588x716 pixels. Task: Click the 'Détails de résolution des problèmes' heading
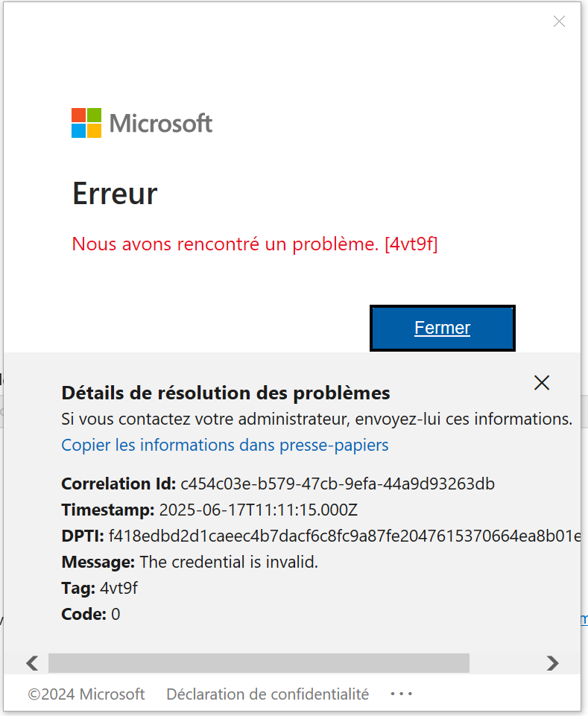pyautogui.click(x=226, y=393)
